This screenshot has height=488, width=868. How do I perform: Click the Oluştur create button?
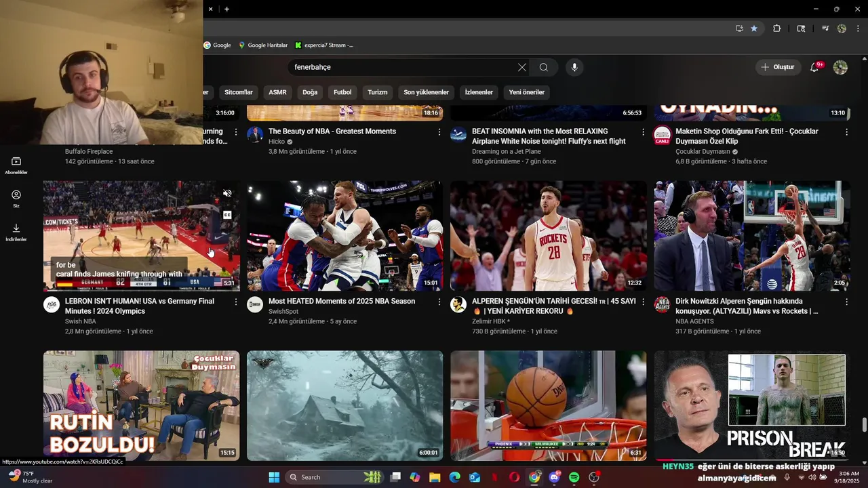[777, 67]
